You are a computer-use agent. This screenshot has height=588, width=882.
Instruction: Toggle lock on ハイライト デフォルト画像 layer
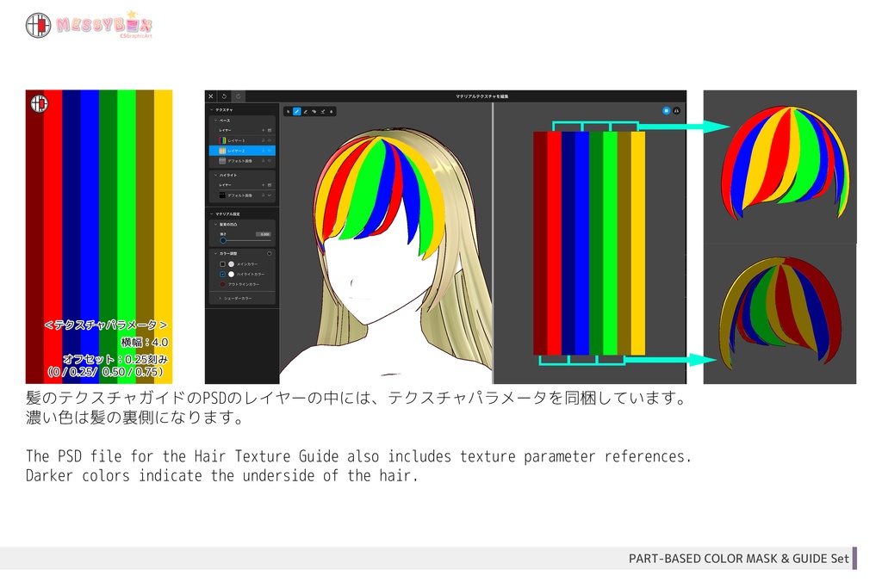(264, 195)
